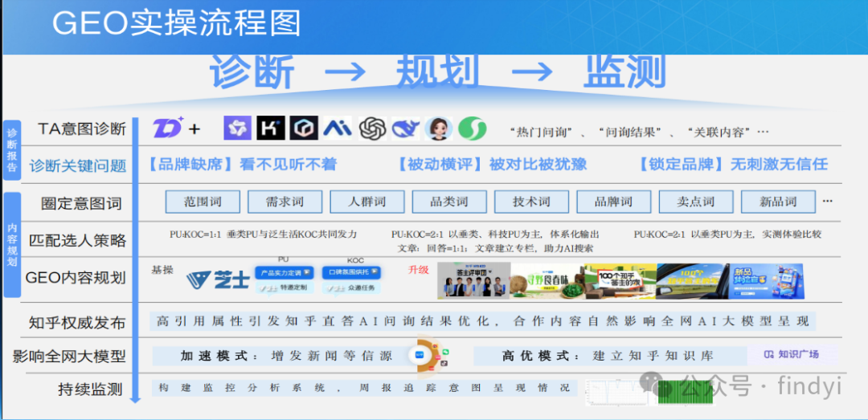Click the blue Ai logo icon
The height and width of the screenshot is (420, 868).
click(x=338, y=128)
